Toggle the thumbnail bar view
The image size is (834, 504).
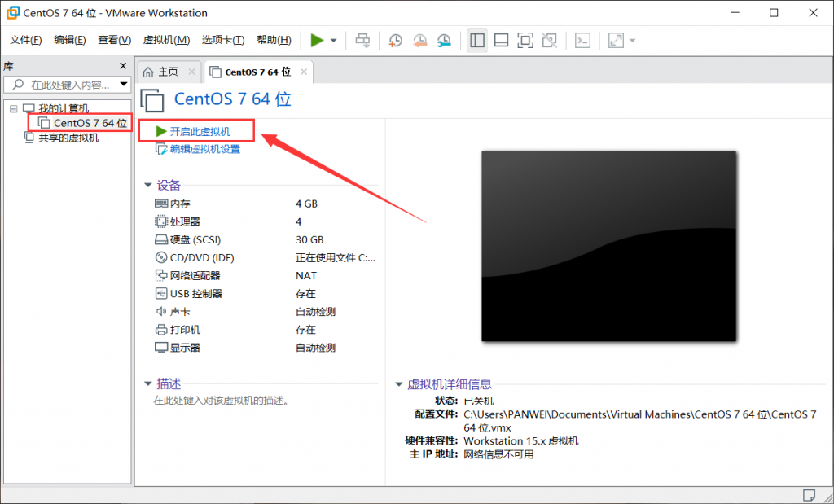coord(501,41)
